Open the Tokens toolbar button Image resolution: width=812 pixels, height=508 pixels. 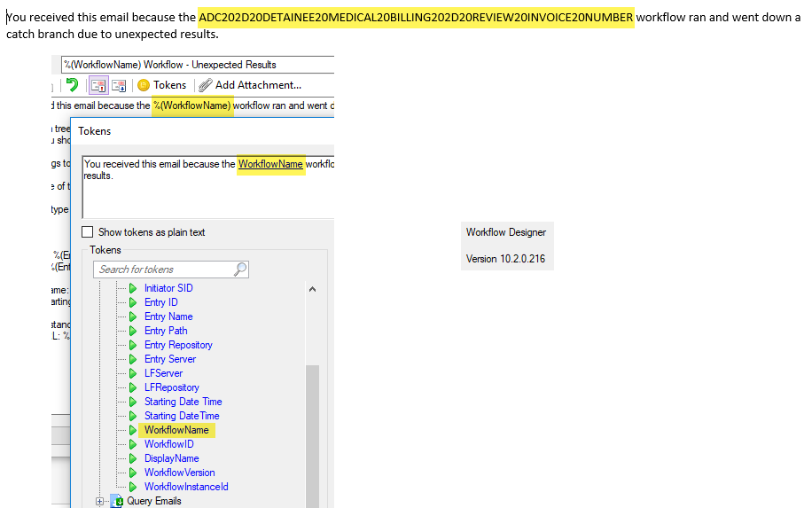click(161, 85)
